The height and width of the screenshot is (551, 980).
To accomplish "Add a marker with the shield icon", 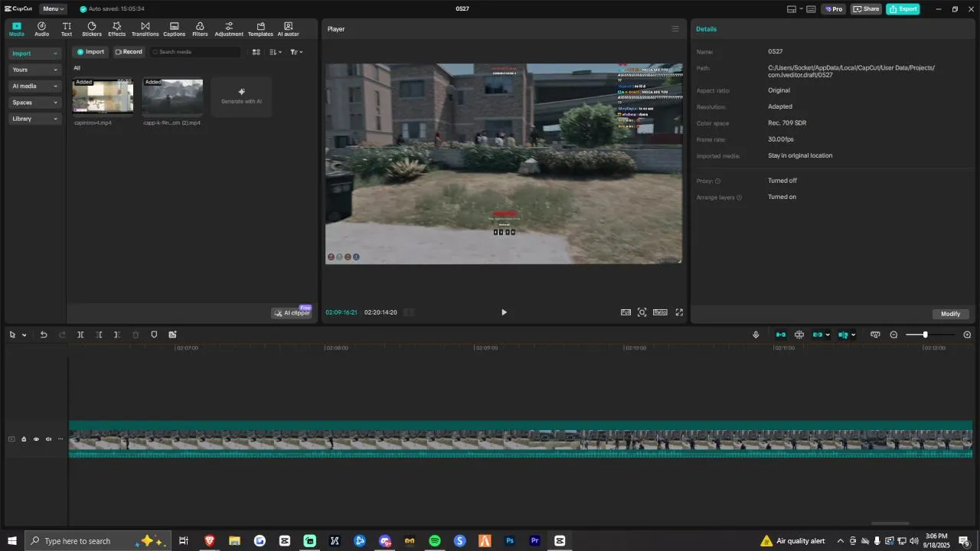I will pos(154,335).
